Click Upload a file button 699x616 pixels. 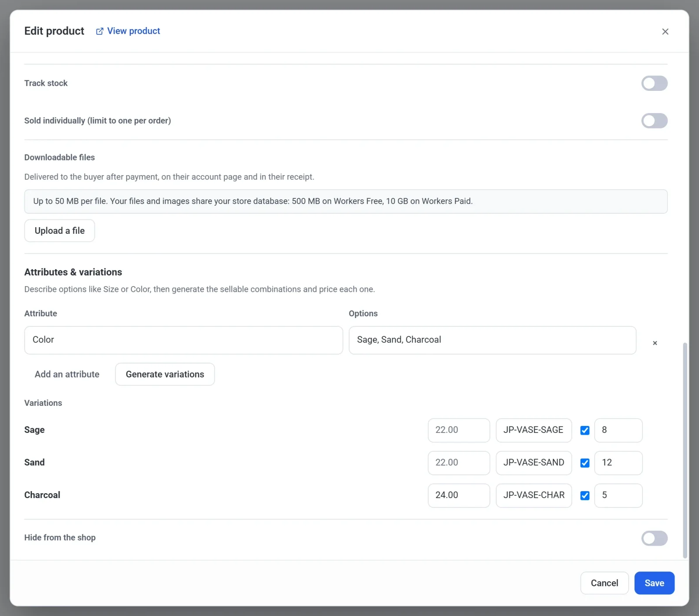pos(59,231)
